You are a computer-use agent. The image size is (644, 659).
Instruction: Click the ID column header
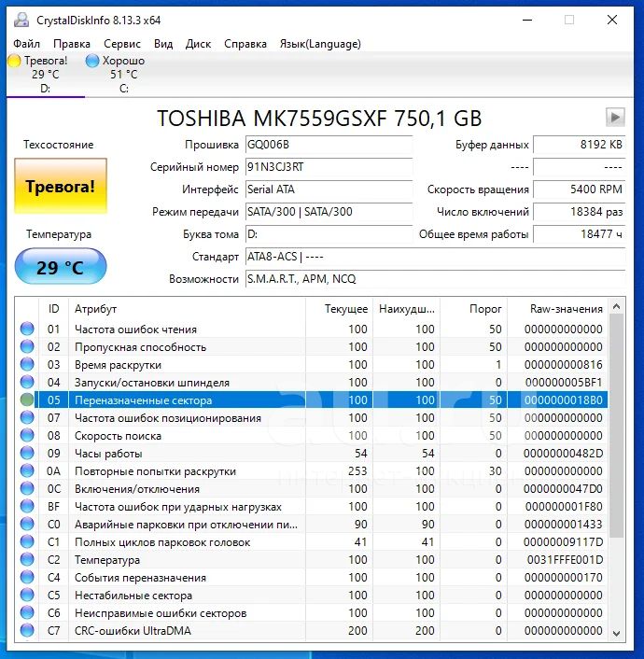pos(53,309)
